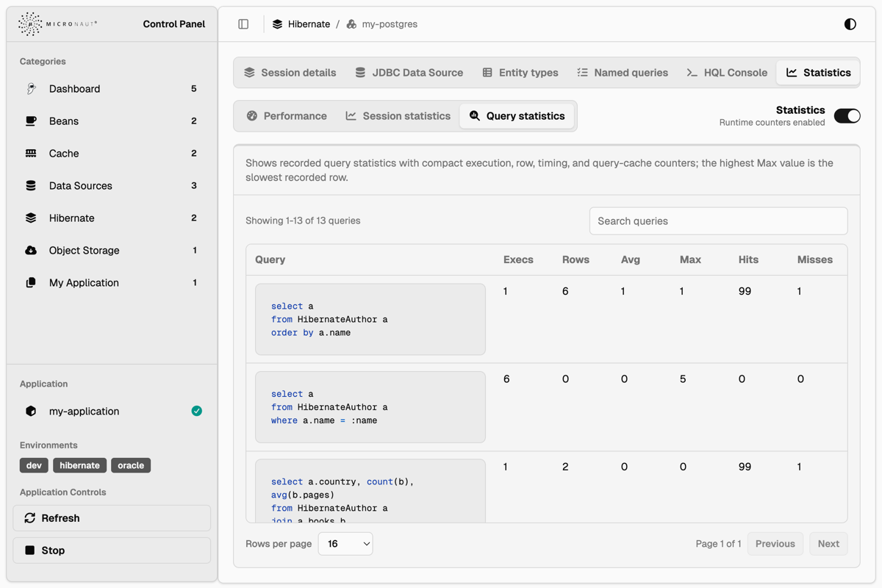Select my-application in Application section
This screenshot has height=588, width=882.
click(112, 412)
